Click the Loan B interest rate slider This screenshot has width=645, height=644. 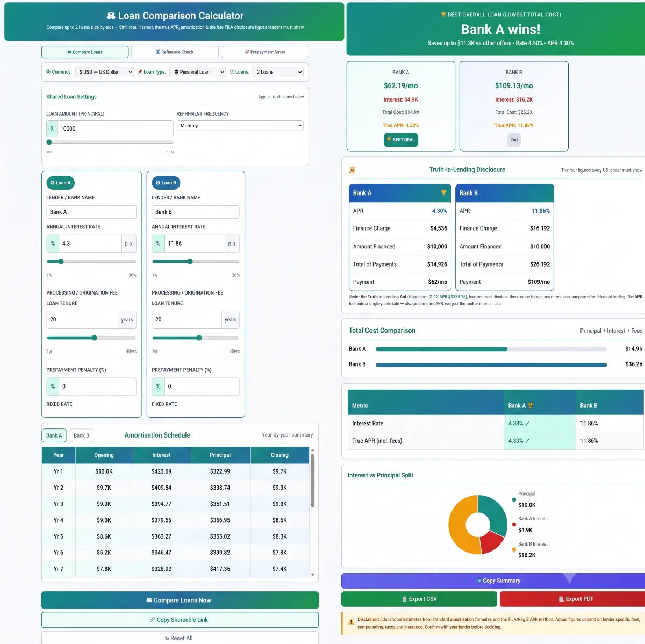[196, 262]
